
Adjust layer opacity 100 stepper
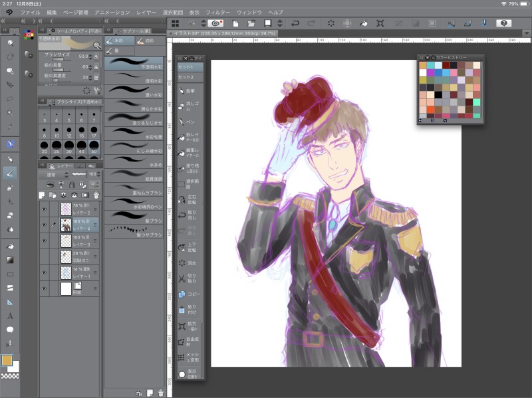[x=98, y=174]
